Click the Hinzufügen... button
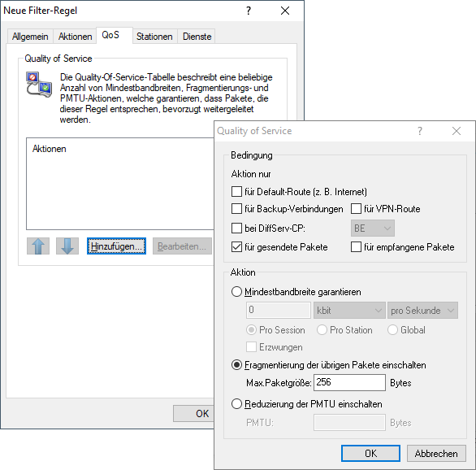This screenshot has height=470, width=476. 116,246
